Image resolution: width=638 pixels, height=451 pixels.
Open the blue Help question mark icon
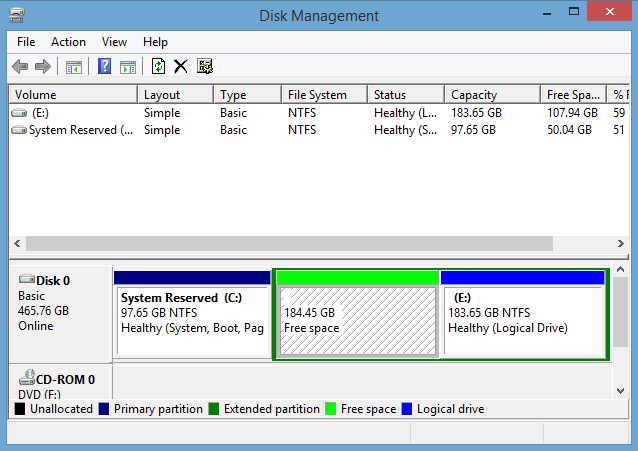pos(105,66)
